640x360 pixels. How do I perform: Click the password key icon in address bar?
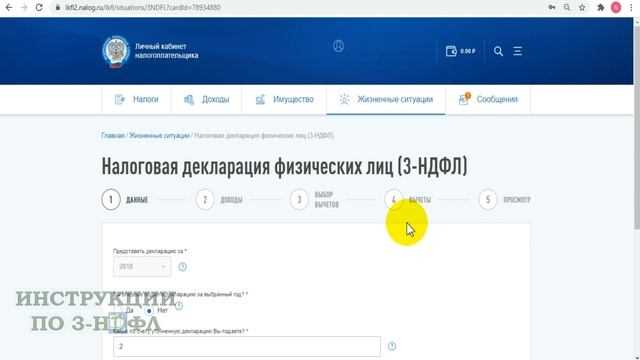(x=552, y=7)
